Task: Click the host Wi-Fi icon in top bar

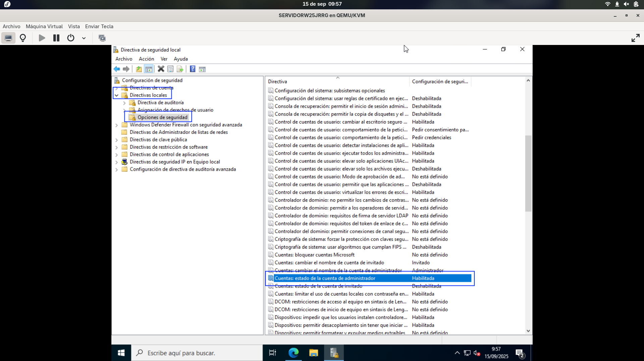Action: (x=607, y=4)
